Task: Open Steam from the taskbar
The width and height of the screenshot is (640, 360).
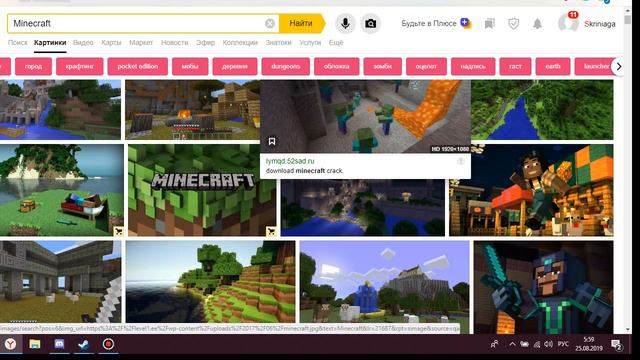Action: pyautogui.click(x=84, y=344)
